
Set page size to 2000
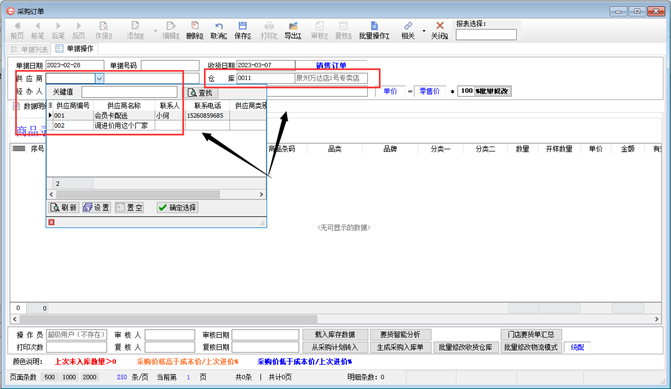[x=89, y=377]
